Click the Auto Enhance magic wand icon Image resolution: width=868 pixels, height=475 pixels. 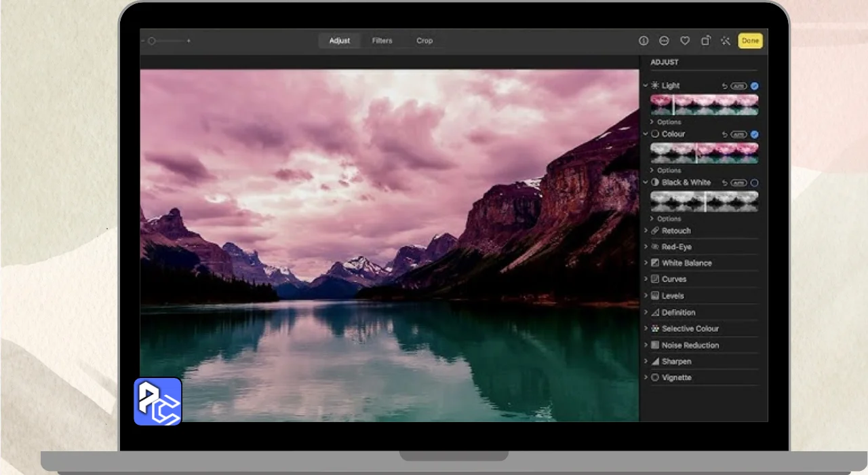click(x=726, y=41)
